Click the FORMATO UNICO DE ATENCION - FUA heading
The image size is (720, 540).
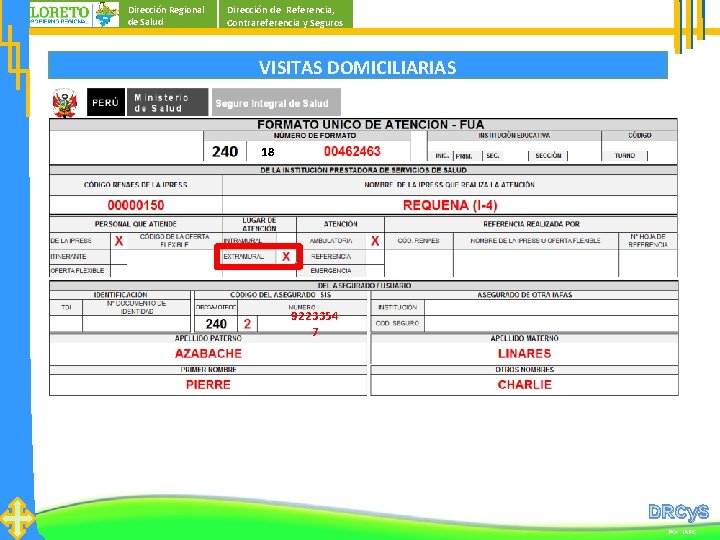tap(371, 124)
